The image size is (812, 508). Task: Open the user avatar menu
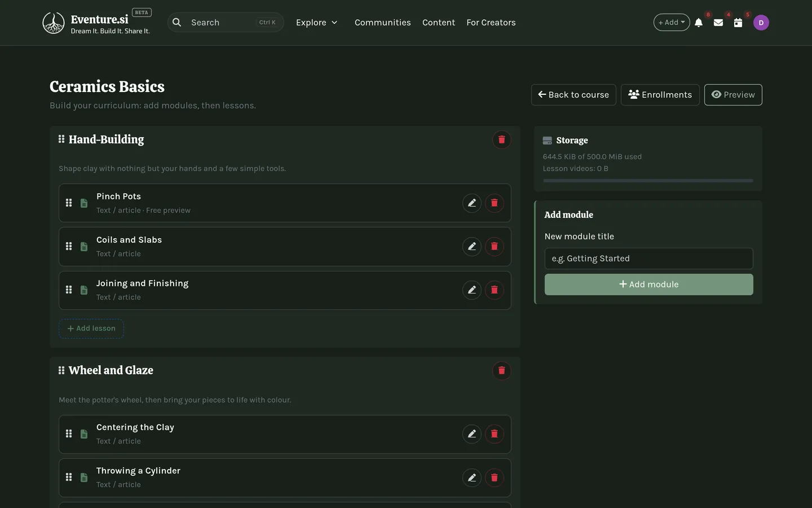click(x=761, y=23)
